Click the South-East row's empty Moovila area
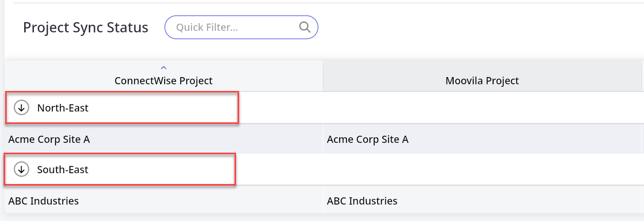Screen dimensions: 644x221 click(482, 169)
